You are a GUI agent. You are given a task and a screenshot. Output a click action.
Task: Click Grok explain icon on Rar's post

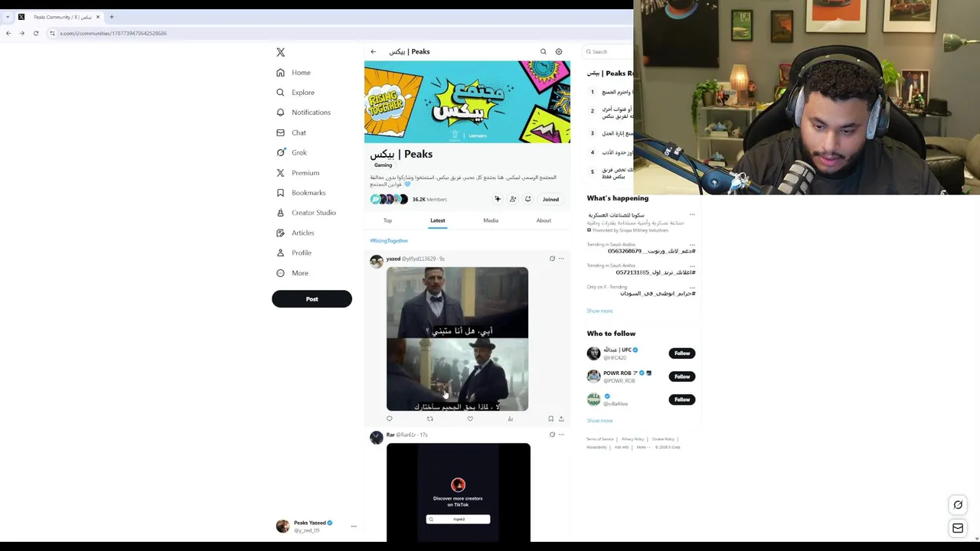[x=552, y=435]
